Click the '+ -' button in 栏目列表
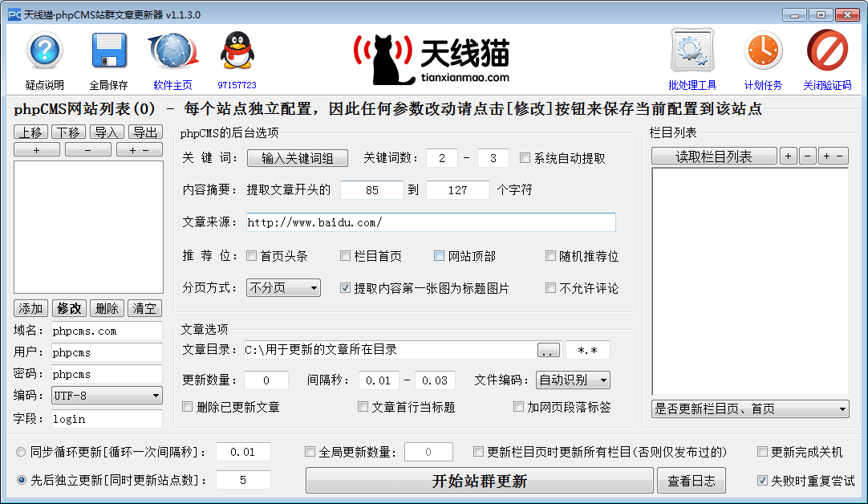Image resolution: width=868 pixels, height=504 pixels. [834, 156]
